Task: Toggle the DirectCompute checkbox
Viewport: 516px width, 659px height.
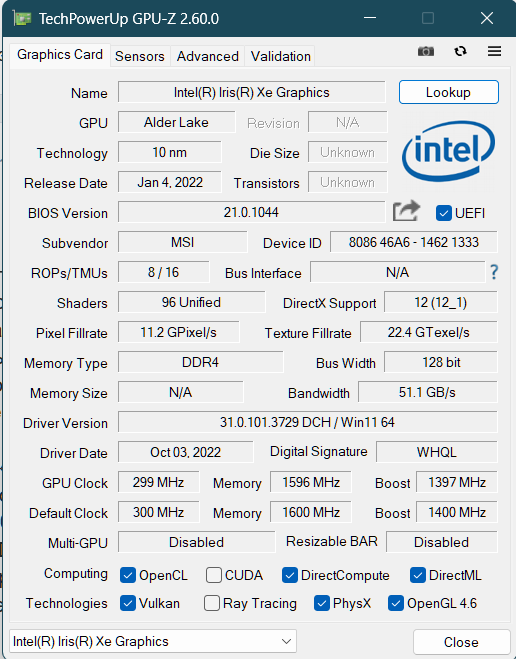Action: coord(290,575)
